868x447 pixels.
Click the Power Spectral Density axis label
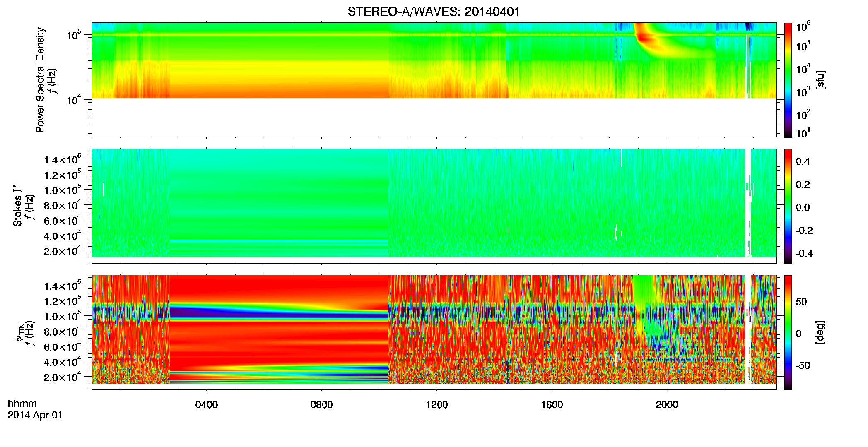[x=40, y=80]
